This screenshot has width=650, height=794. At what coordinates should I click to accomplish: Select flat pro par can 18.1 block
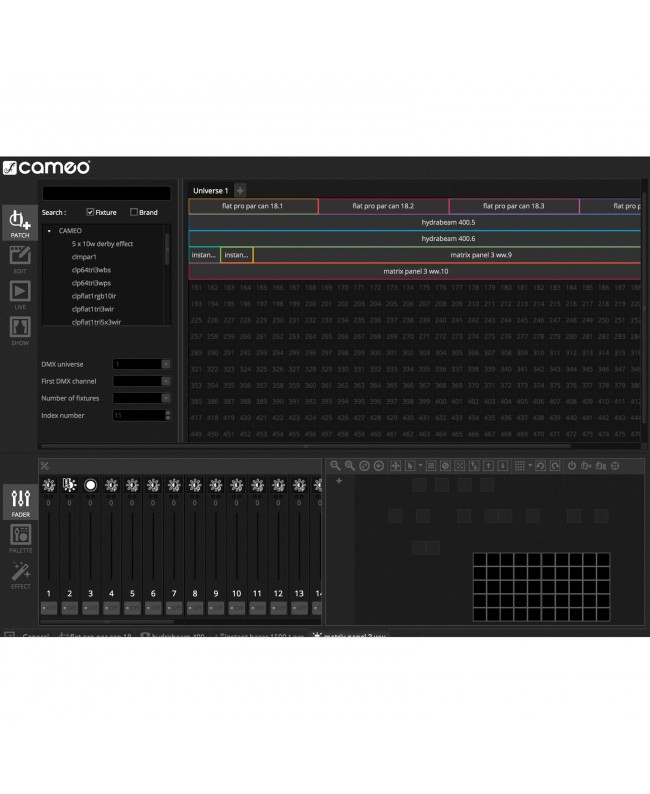tap(253, 206)
